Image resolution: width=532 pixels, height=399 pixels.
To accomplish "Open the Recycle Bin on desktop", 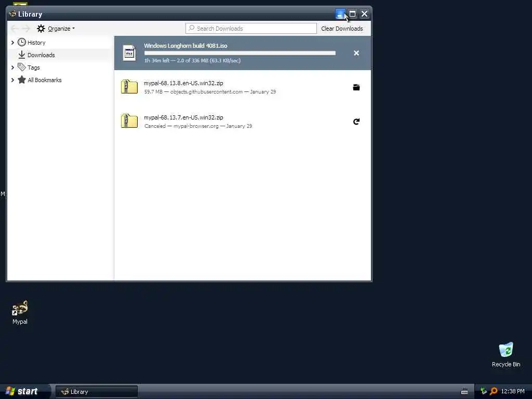I will coord(506,354).
